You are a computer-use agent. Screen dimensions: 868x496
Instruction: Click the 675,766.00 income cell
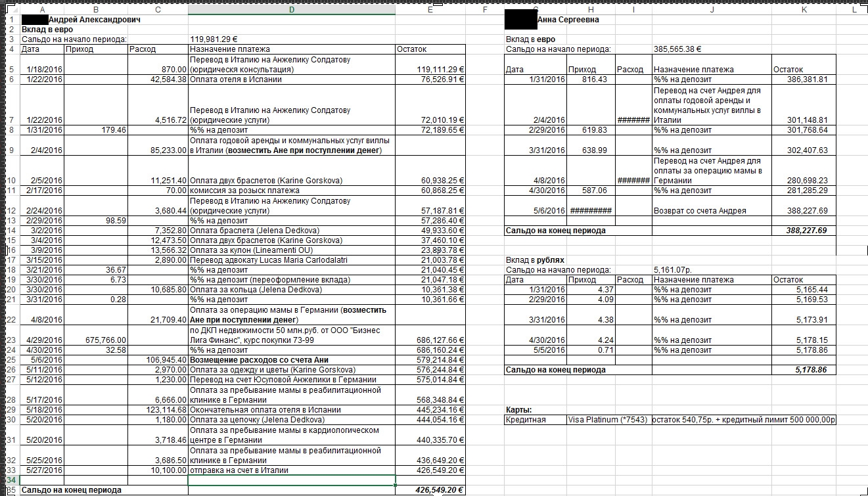(96, 340)
